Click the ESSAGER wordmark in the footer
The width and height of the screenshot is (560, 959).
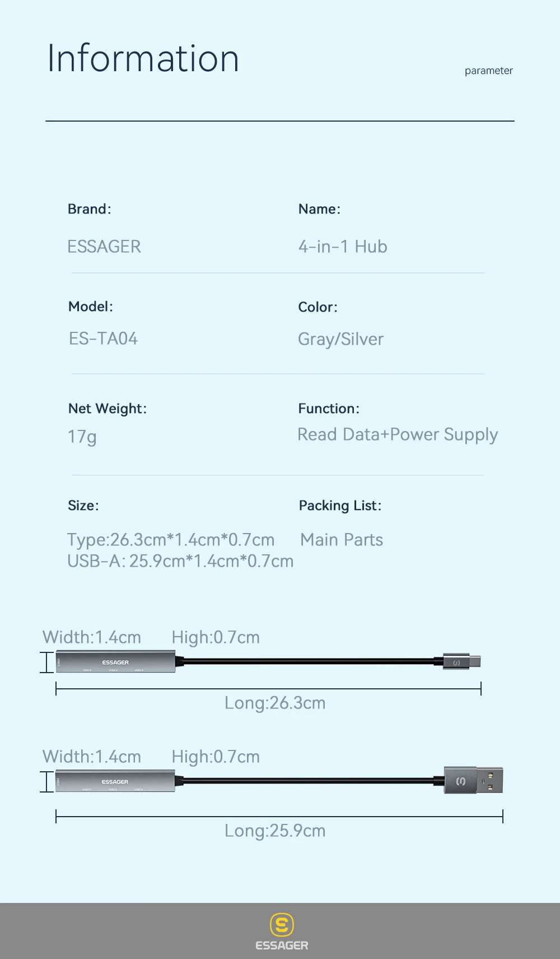pos(282,946)
